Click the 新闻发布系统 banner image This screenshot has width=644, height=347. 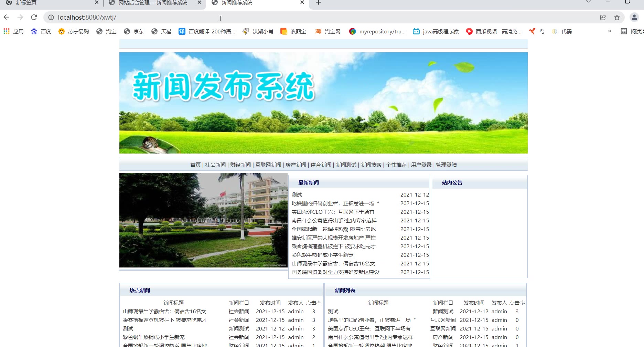323,103
